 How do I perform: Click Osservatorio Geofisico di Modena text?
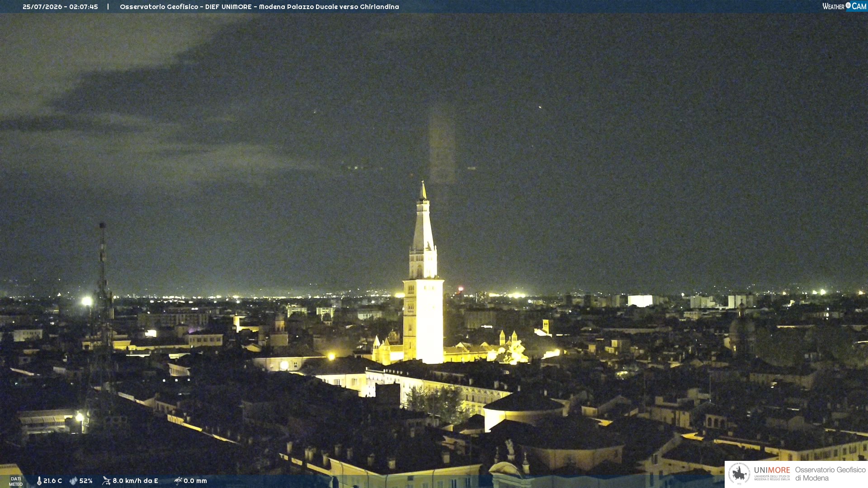pos(830,474)
